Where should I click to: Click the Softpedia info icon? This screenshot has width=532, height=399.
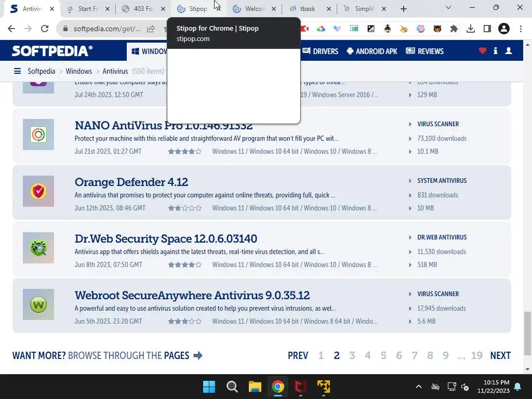[x=495, y=51]
